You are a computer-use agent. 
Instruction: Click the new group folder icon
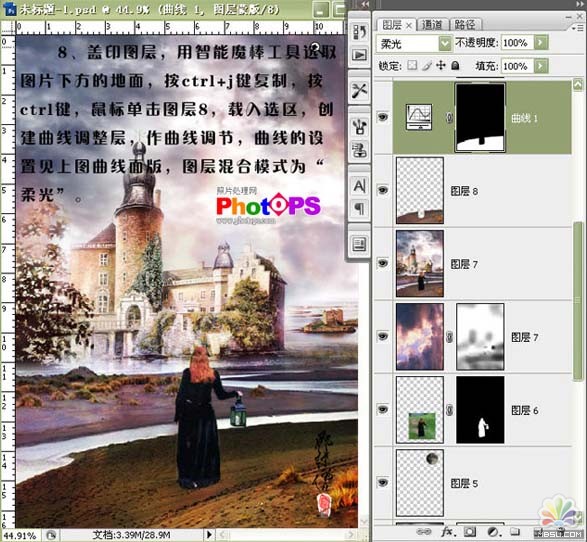[x=515, y=532]
